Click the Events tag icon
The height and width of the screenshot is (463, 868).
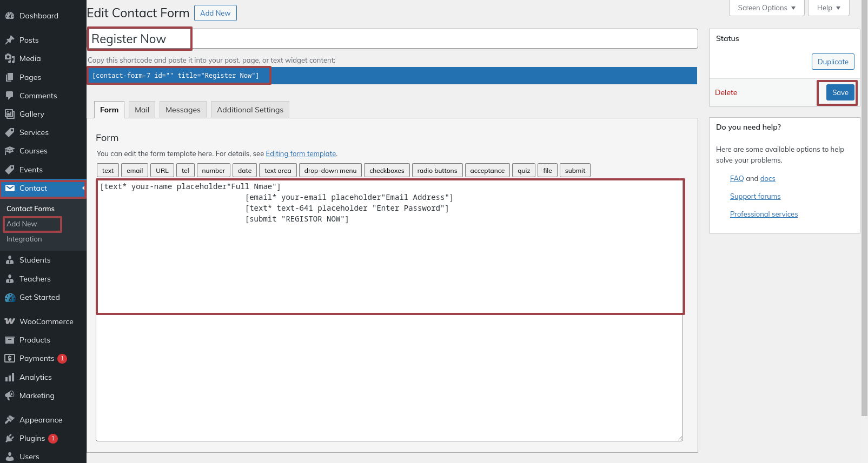pyautogui.click(x=10, y=170)
